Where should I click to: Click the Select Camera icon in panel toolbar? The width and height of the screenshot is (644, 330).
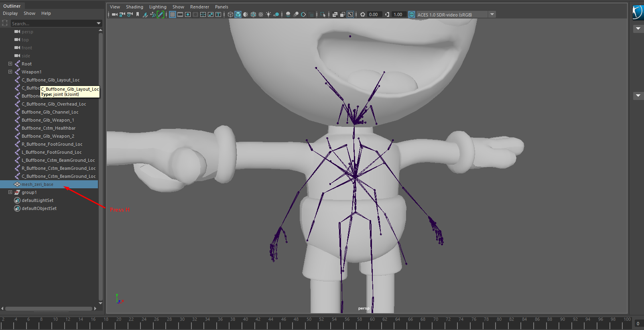click(x=115, y=14)
